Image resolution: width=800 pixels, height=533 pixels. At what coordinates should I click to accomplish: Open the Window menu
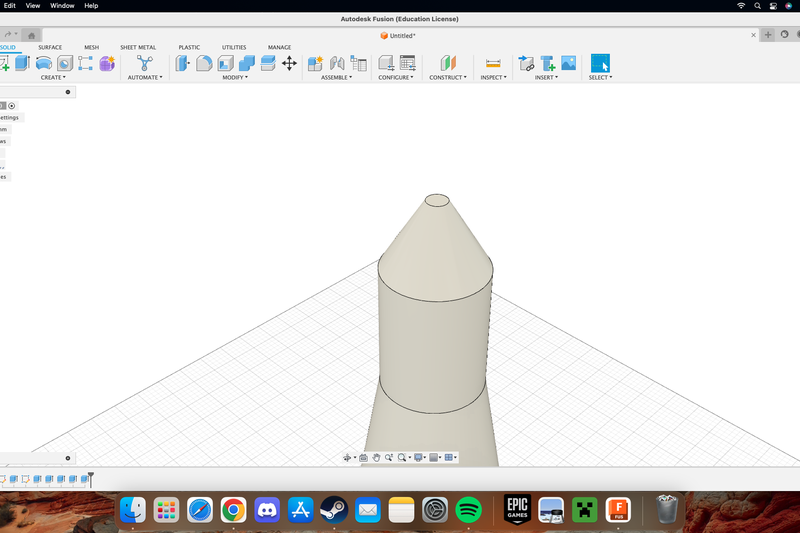coord(62,6)
